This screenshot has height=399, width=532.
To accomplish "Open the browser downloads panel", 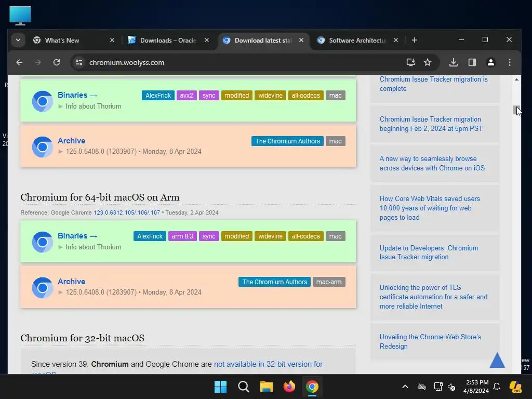I will [453, 62].
